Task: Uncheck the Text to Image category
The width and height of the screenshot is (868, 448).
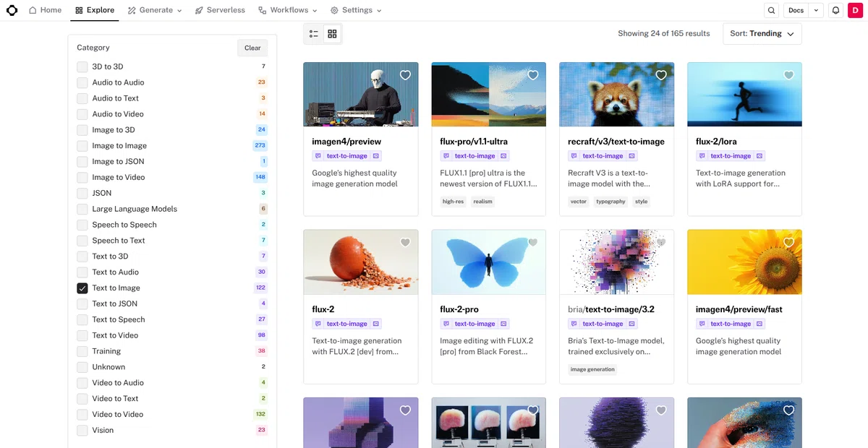Action: [x=82, y=288]
